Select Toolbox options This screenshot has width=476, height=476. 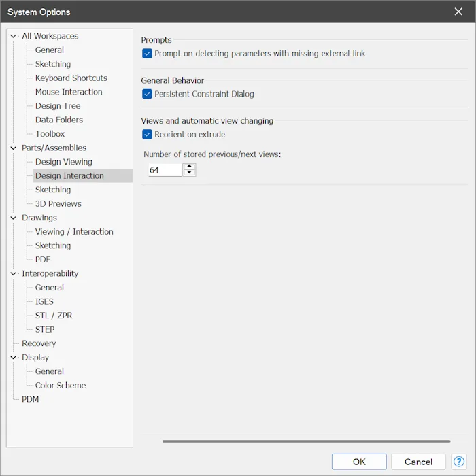click(50, 133)
